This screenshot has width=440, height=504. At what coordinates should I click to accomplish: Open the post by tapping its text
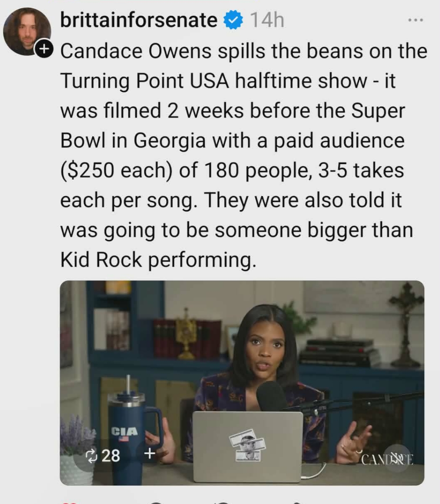pos(243,155)
